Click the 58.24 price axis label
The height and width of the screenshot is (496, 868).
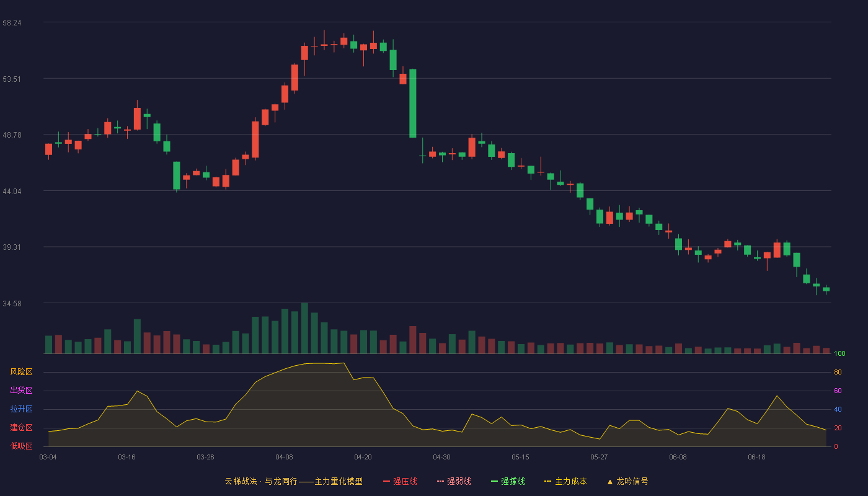[x=12, y=22]
